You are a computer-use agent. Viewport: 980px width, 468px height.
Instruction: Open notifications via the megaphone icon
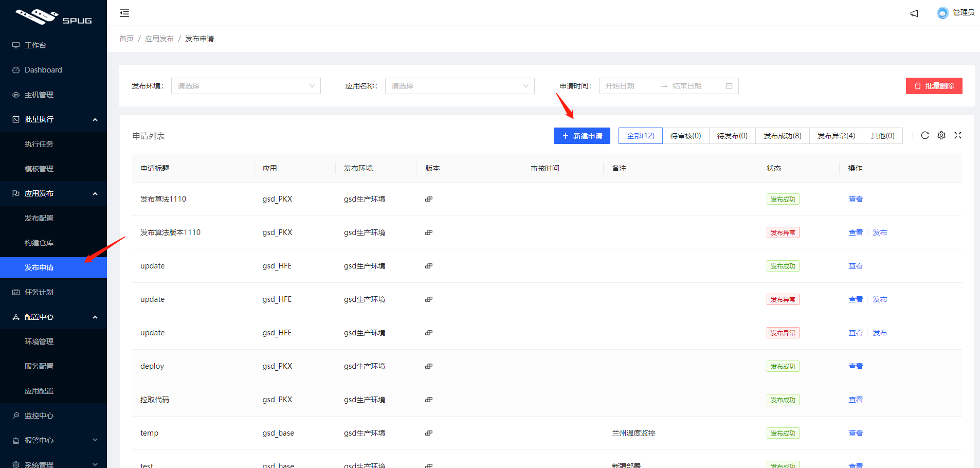(914, 13)
